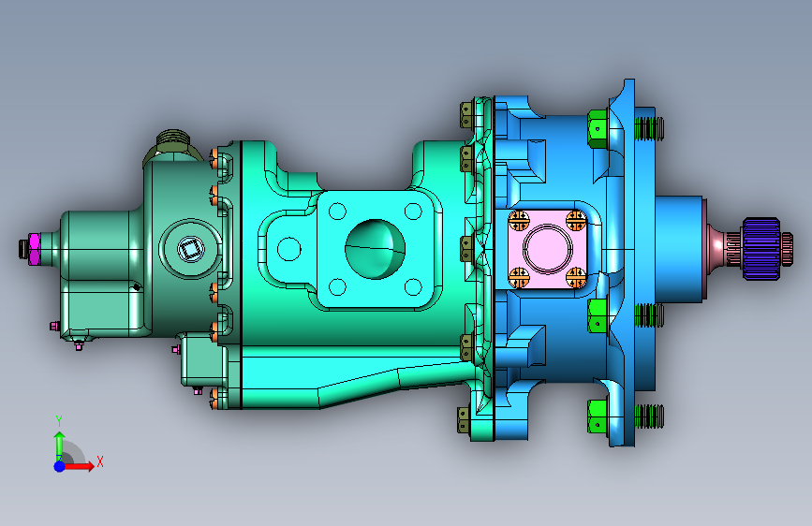Image resolution: width=812 pixels, height=526 pixels.
Task: Click the 'X' label of the axis triad
Action: coord(100,461)
